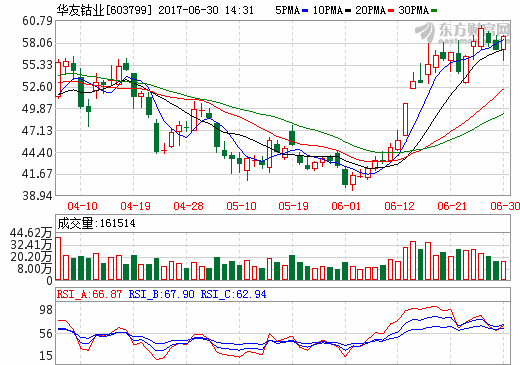This screenshot has height=365, width=520.
Task: Click the 98 RSI axis label
Action: click(46, 310)
